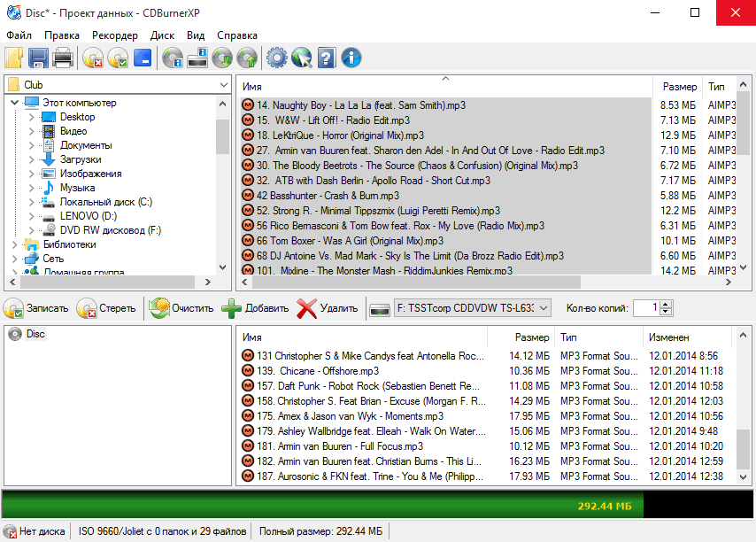Screen dimensions: 756x542
Task: Sort the top file list by Размер column
Action: (679, 87)
